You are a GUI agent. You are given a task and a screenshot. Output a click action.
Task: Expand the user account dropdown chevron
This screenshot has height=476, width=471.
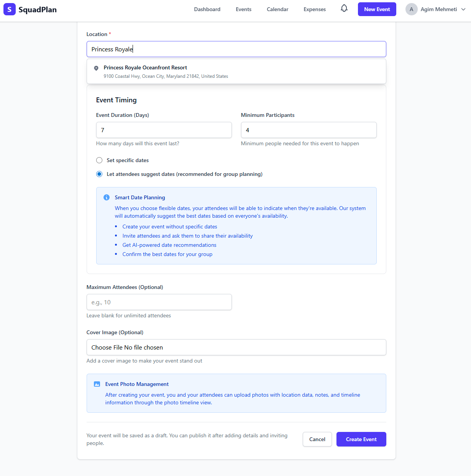463,9
